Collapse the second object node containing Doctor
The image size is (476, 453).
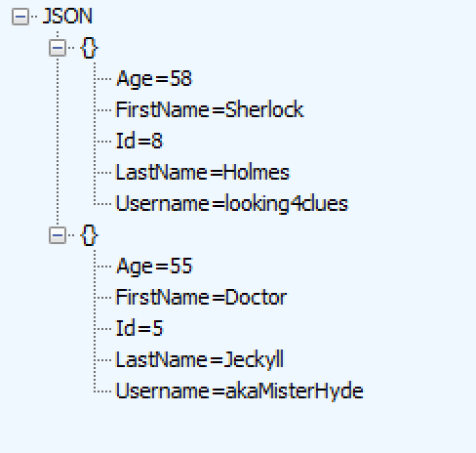(x=58, y=235)
